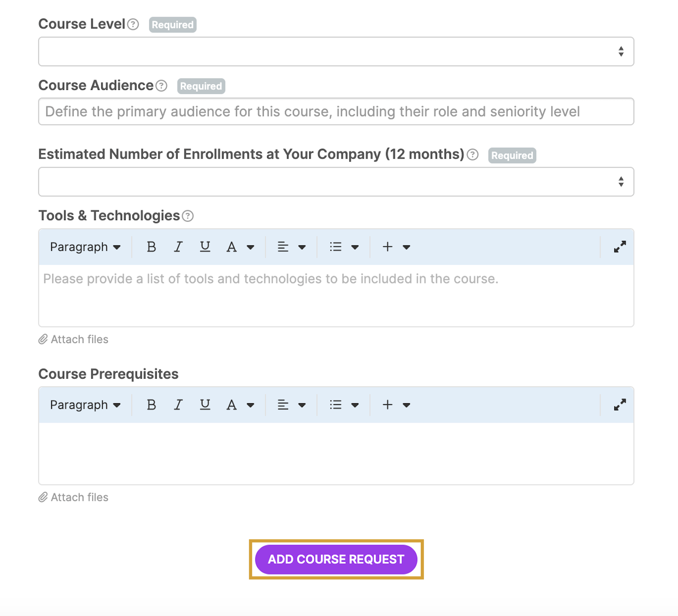Focus the Course Audience text field
This screenshot has width=678, height=616.
point(336,112)
